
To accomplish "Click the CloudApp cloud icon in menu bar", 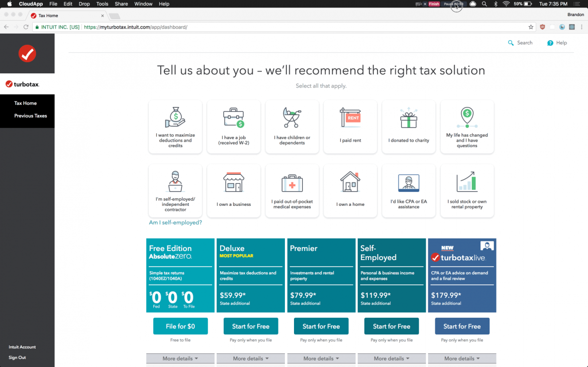I will point(472,4).
